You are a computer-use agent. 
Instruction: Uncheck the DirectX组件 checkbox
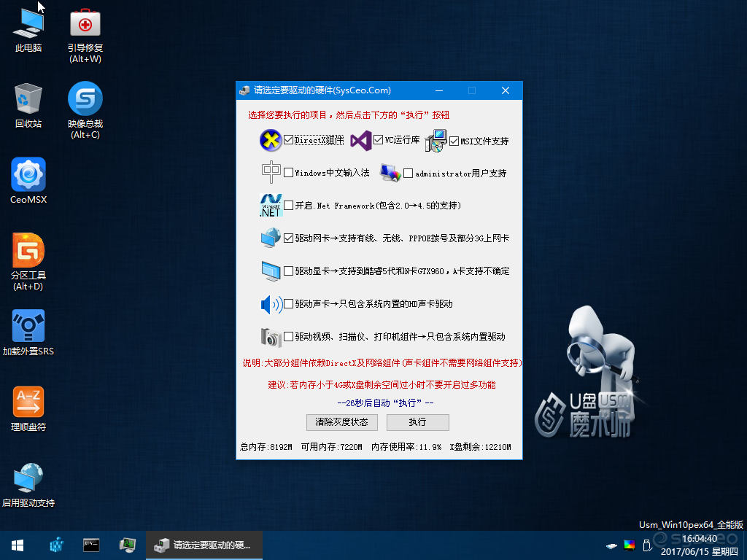click(288, 140)
